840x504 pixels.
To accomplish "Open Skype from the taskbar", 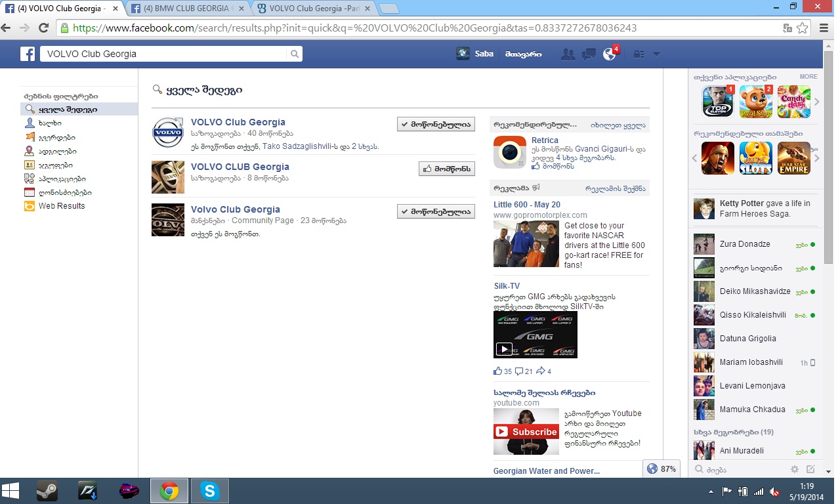I will coord(210,491).
